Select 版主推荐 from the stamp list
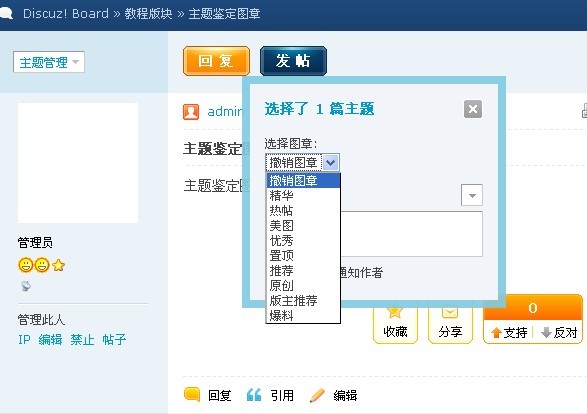Viewport: 587px width, 414px height. point(303,300)
